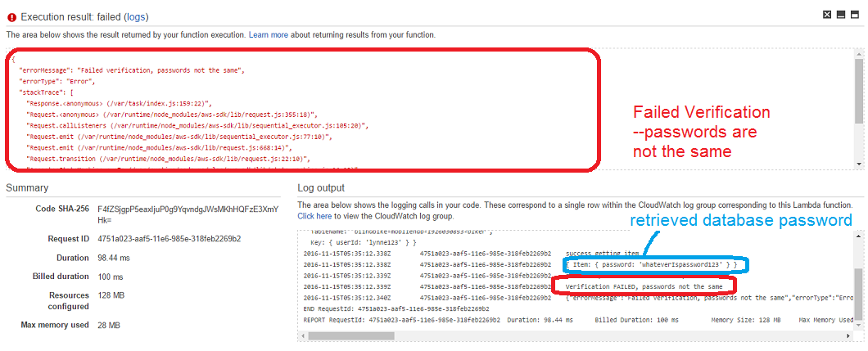Click the result area vertical scrollbar thumb
The width and height of the screenshot is (868, 351).
858,90
